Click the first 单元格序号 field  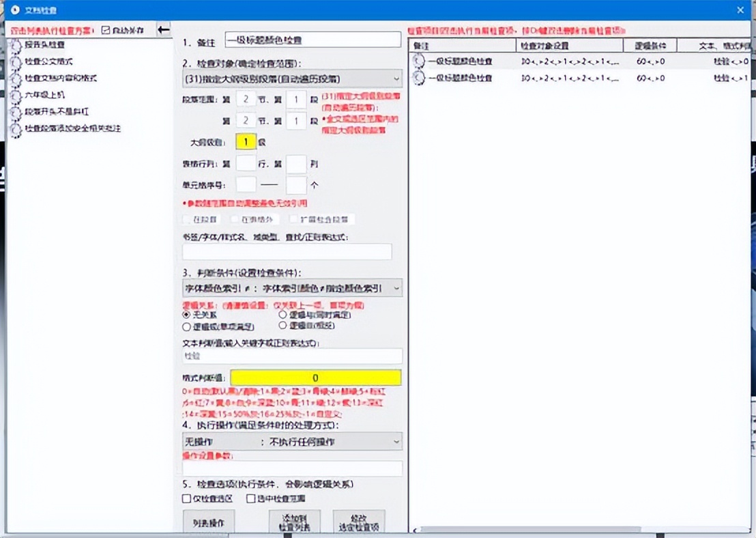(246, 185)
